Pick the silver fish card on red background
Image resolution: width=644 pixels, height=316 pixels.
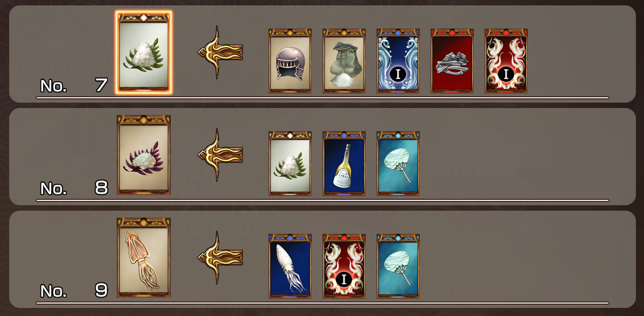(x=452, y=60)
